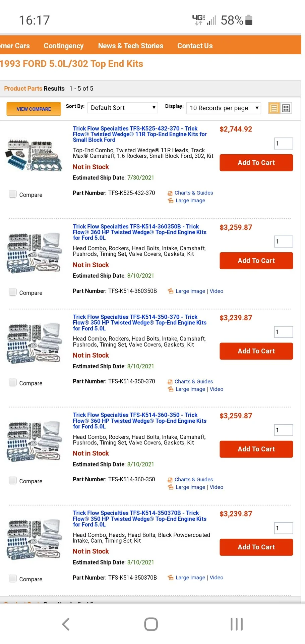Add the $2,744.92 kit to cart
Screen dimensions: 305x644
coord(256,163)
